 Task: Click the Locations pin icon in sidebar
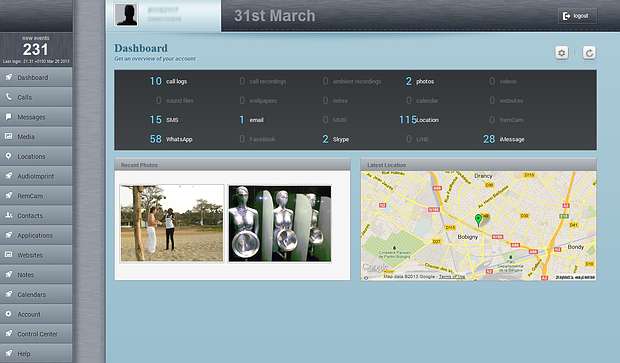tap(8, 156)
